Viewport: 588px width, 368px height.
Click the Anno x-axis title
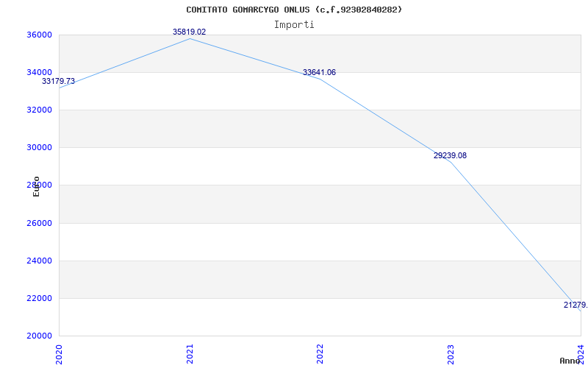point(570,361)
